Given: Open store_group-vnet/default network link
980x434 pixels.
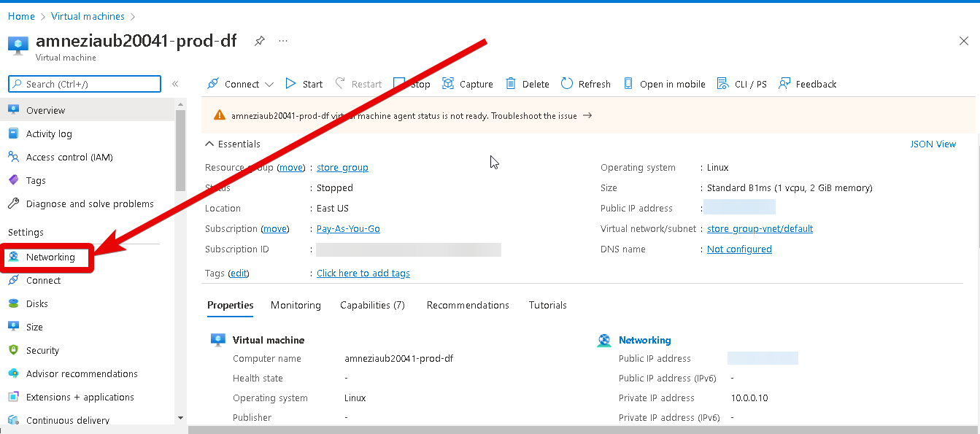Looking at the screenshot, I should coord(760,228).
